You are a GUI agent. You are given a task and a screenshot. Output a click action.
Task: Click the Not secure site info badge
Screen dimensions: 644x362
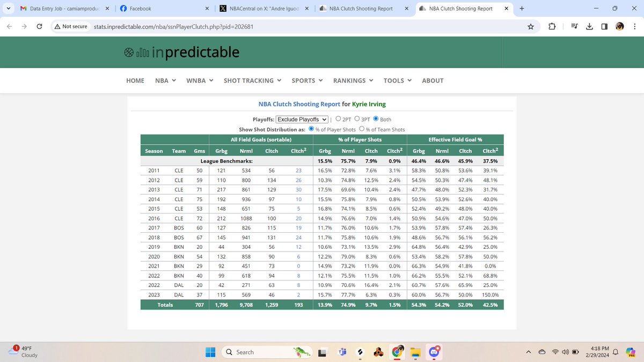(70, 26)
